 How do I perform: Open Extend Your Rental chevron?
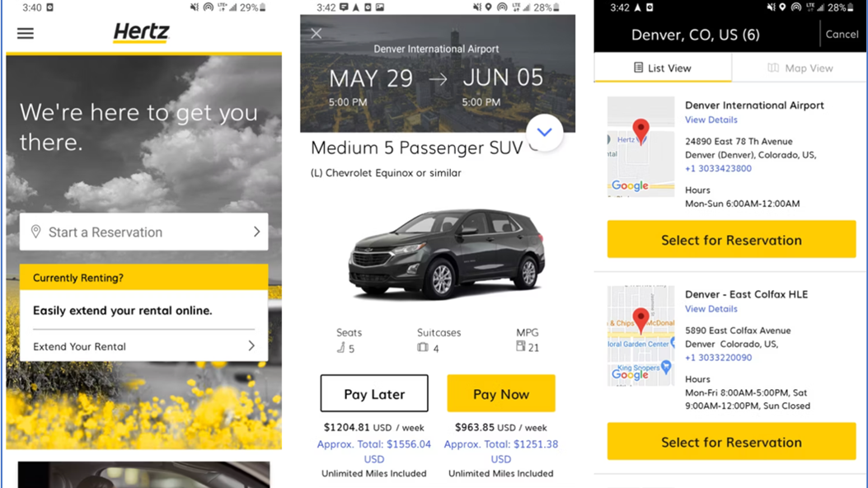[251, 346]
